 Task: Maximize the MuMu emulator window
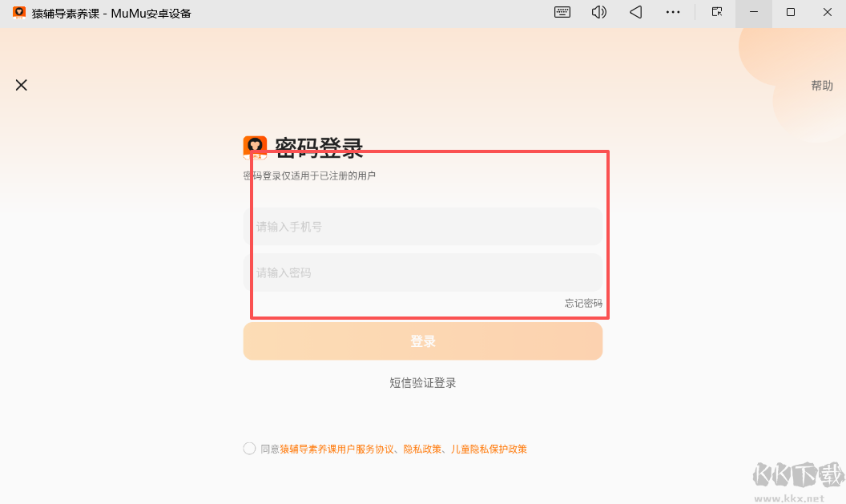pos(791,12)
